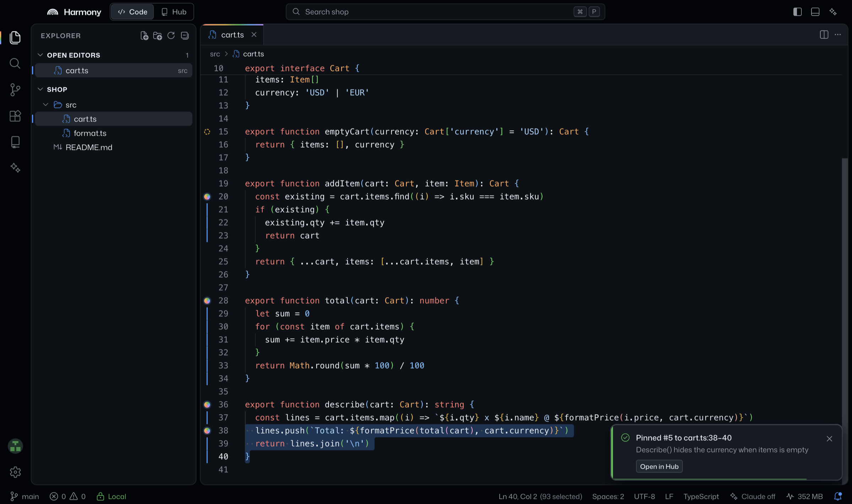852x504 pixels.
Task: Split the editor with the split icon
Action: pyautogui.click(x=824, y=34)
